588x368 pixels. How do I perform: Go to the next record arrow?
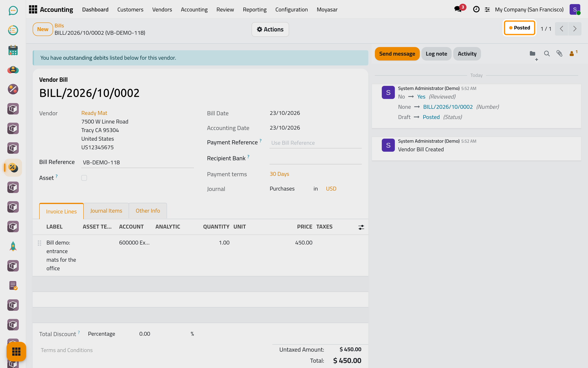coord(575,29)
